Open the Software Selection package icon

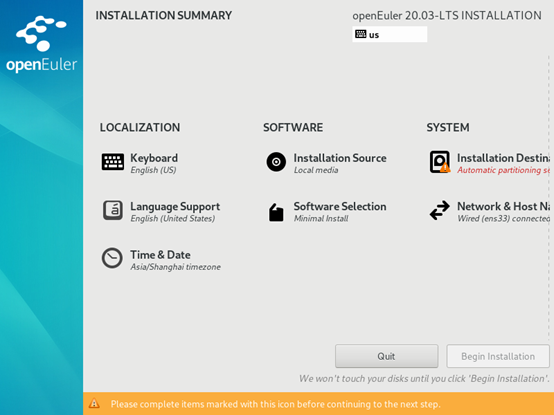(x=276, y=213)
